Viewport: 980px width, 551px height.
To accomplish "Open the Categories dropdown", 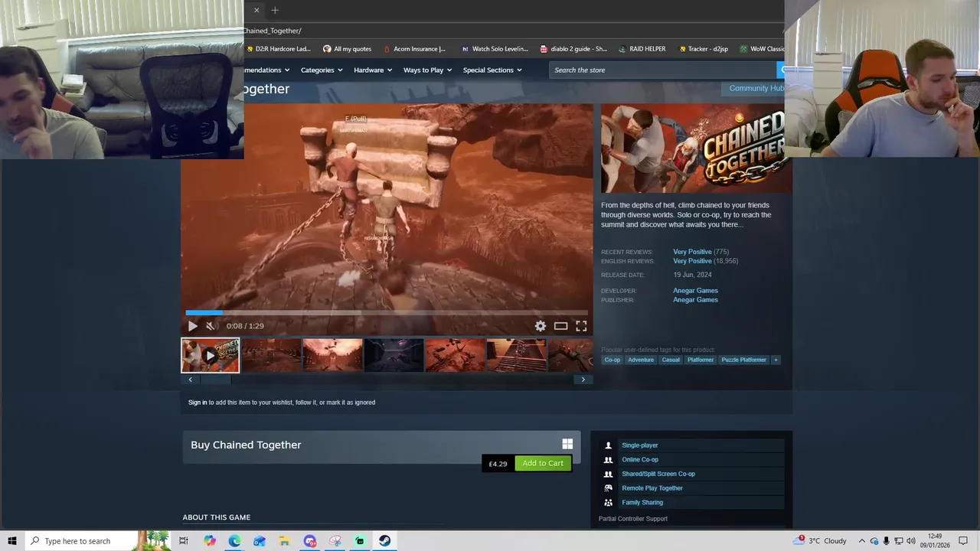I will [x=322, y=70].
